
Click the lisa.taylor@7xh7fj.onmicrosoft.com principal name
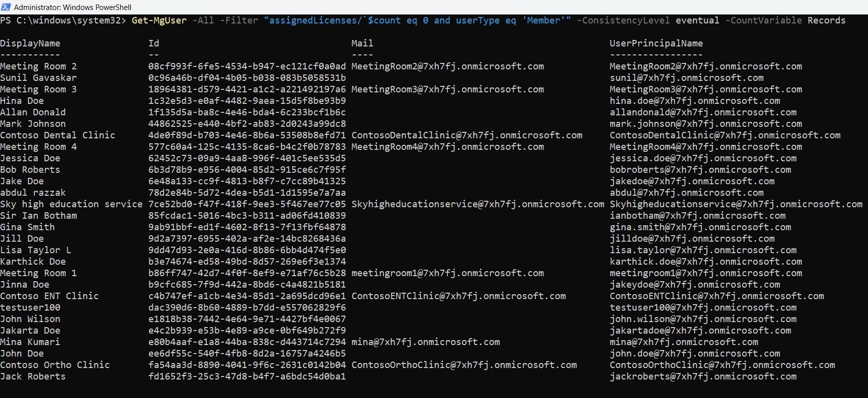click(703, 250)
